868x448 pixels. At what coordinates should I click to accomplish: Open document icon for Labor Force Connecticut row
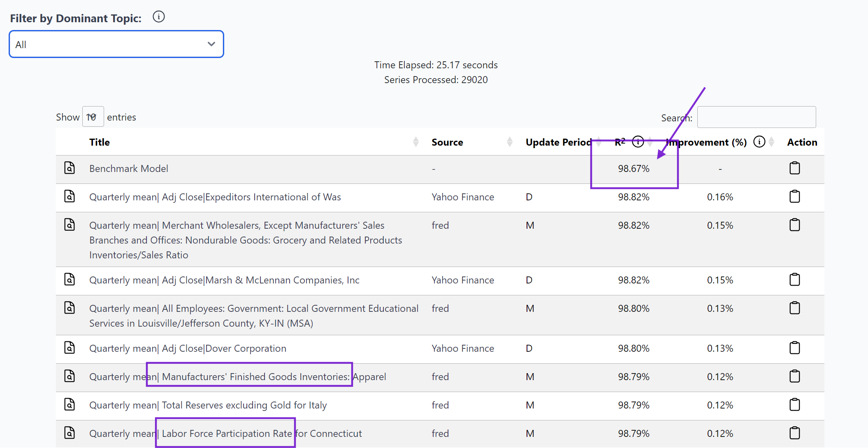click(x=70, y=433)
